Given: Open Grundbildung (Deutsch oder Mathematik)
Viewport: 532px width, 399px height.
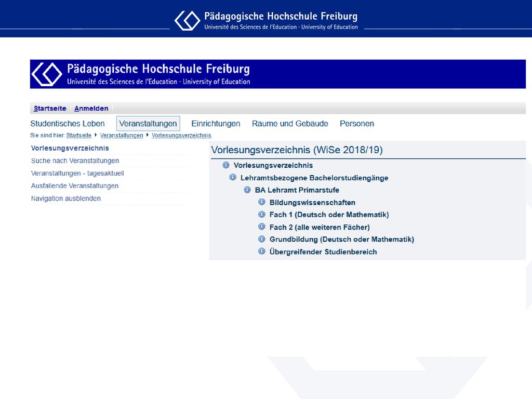Looking at the screenshot, I should 342,240.
